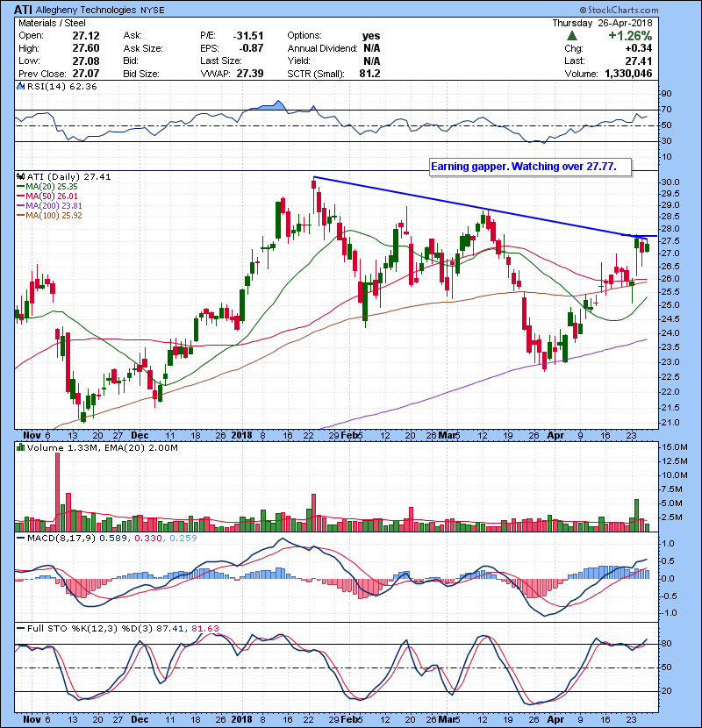Image resolution: width=702 pixels, height=728 pixels.
Task: Click the 30.0 price axis label
Action: [670, 182]
